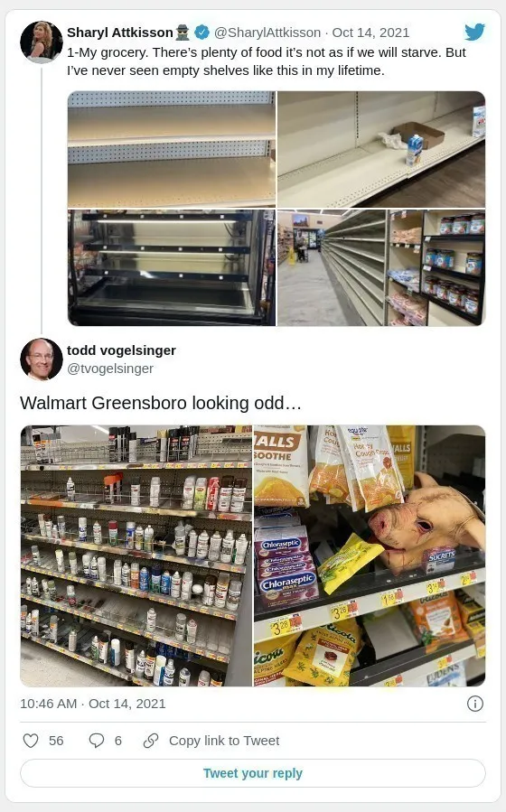The height and width of the screenshot is (812, 506).
Task: Click the Oct 14, 2021 date of quoted tweet
Action: pyautogui.click(x=370, y=33)
